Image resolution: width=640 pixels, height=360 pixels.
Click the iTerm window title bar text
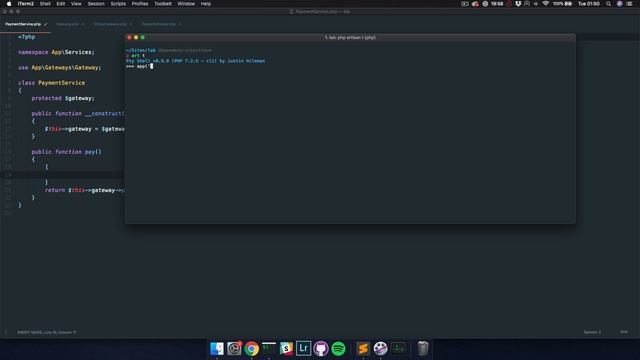coord(350,38)
